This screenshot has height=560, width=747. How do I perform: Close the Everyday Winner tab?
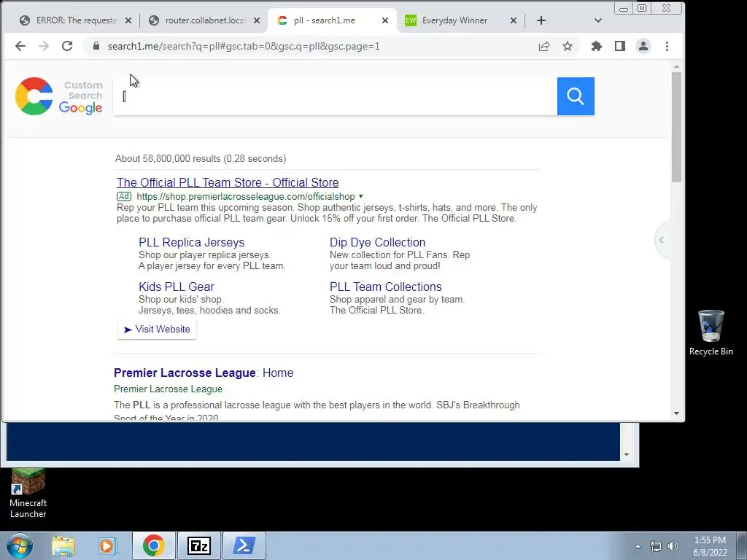[x=513, y=20]
